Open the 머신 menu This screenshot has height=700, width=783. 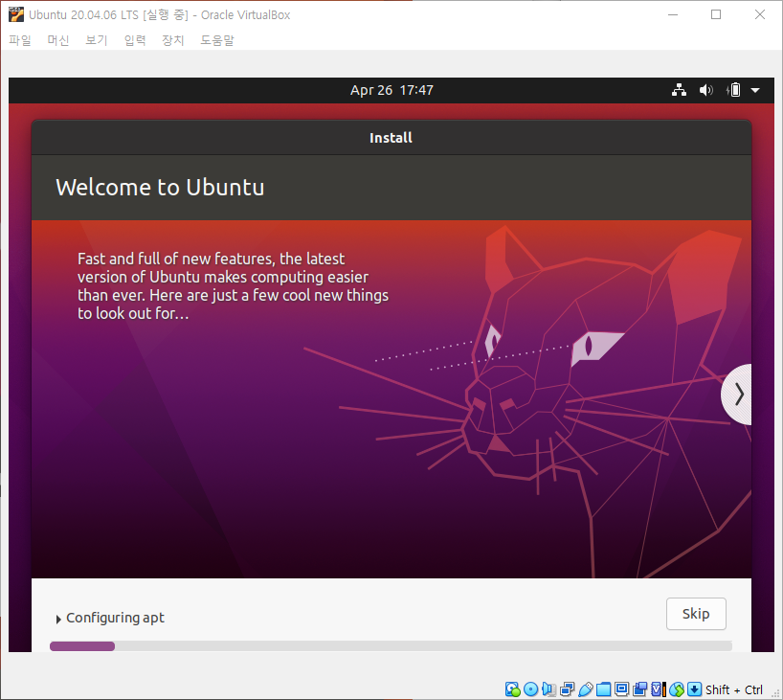58,40
